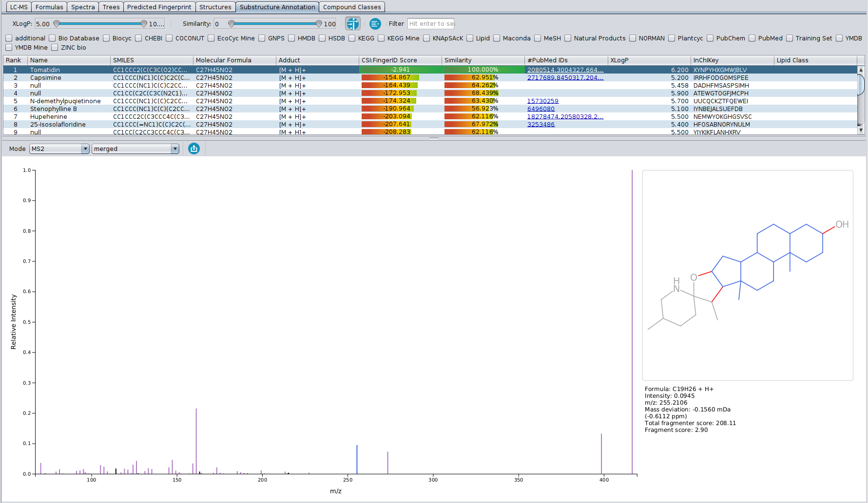The height and width of the screenshot is (503, 868).
Task: Toggle the Plantcyc checkbox
Action: pos(672,38)
